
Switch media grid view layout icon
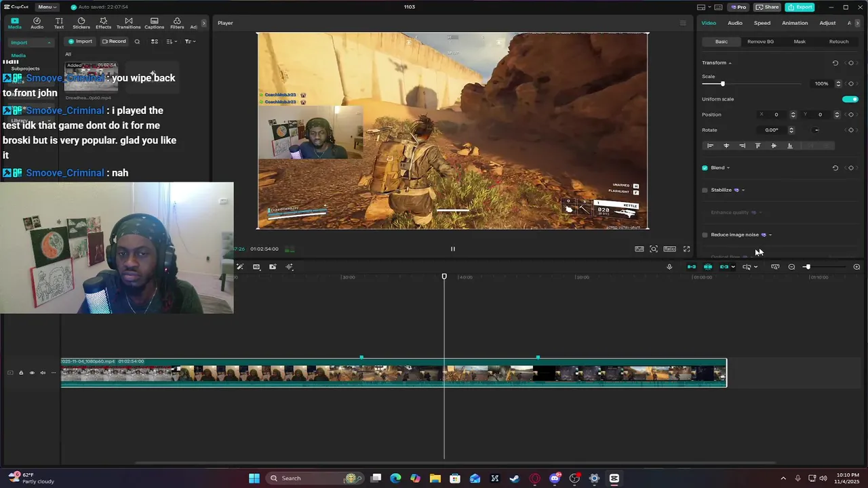(155, 41)
